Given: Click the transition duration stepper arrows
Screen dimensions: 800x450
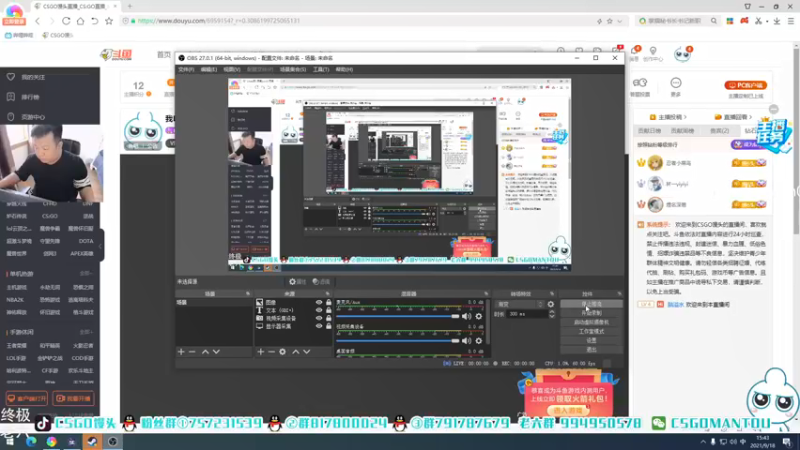Looking at the screenshot, I should (552, 314).
